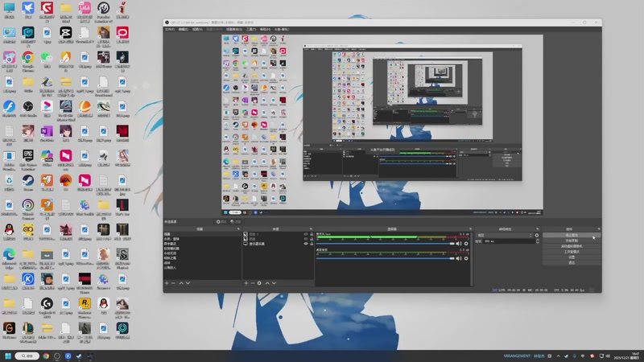The image size is (644, 362).
Task: Click the Windows taskbar search box
Action: pos(27,356)
